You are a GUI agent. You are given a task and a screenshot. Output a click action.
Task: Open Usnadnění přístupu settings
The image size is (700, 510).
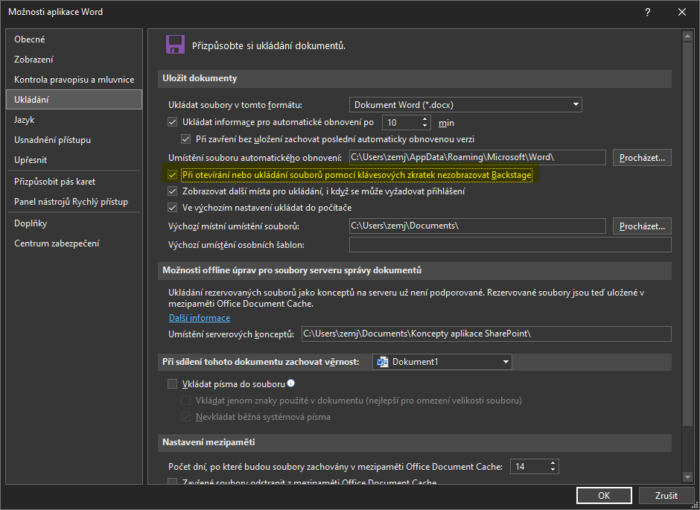tap(74, 140)
